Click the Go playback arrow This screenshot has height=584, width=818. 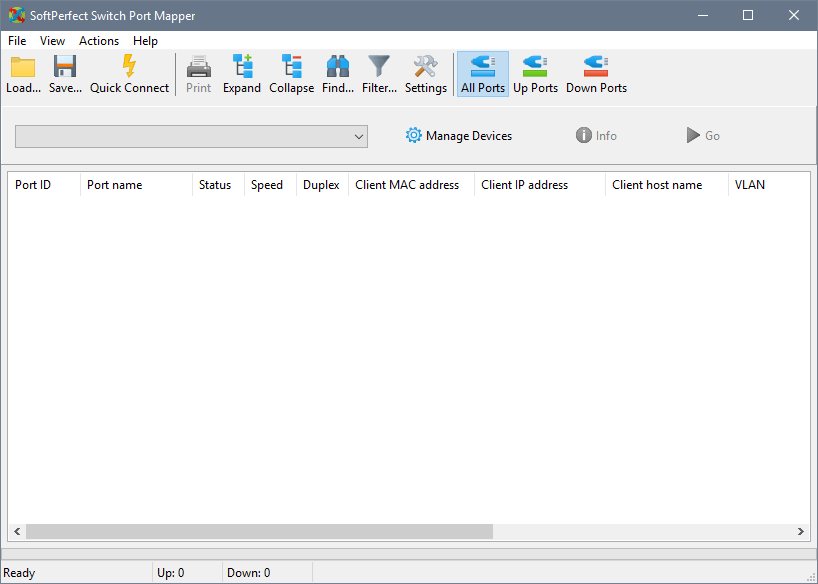point(702,135)
